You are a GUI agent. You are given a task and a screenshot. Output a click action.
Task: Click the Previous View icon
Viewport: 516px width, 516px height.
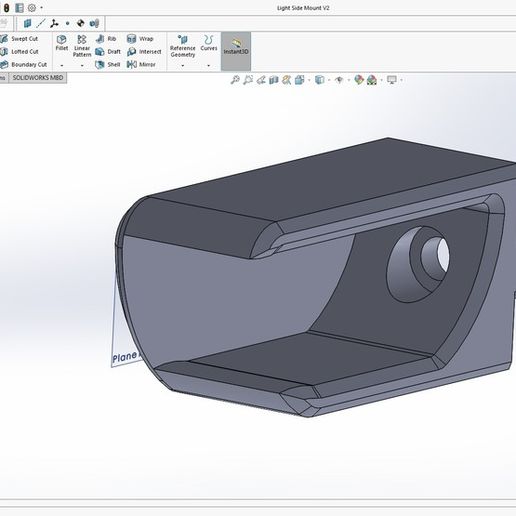pos(261,80)
